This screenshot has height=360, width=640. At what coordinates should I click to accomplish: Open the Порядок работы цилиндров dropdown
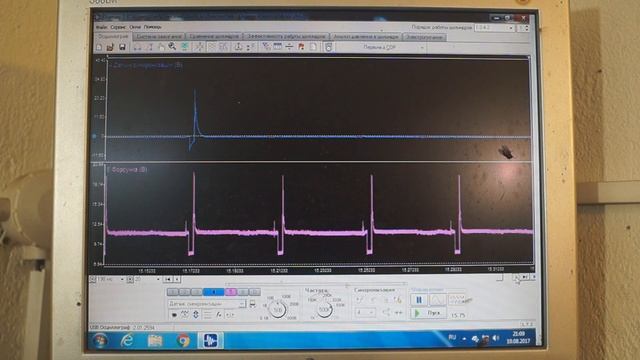(494, 28)
